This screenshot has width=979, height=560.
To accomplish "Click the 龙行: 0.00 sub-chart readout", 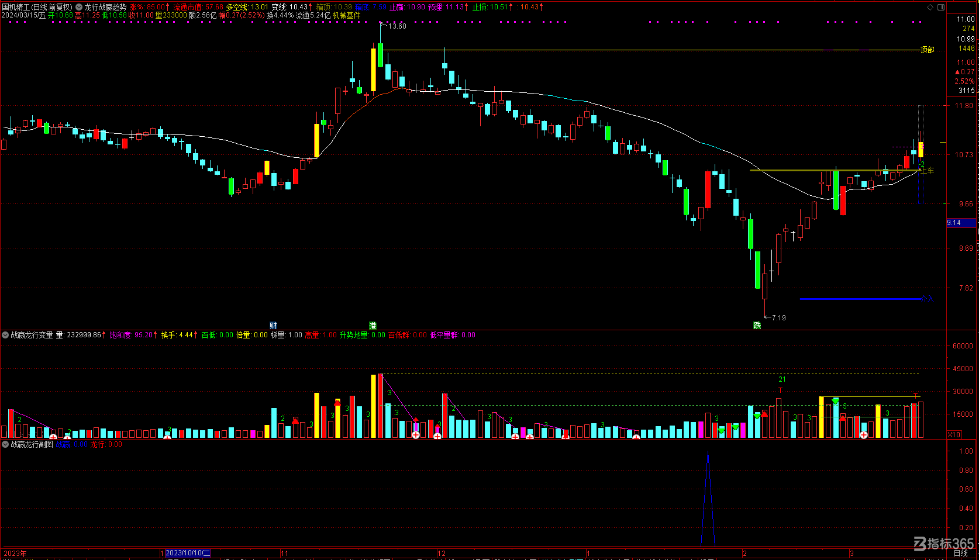I will [106, 444].
